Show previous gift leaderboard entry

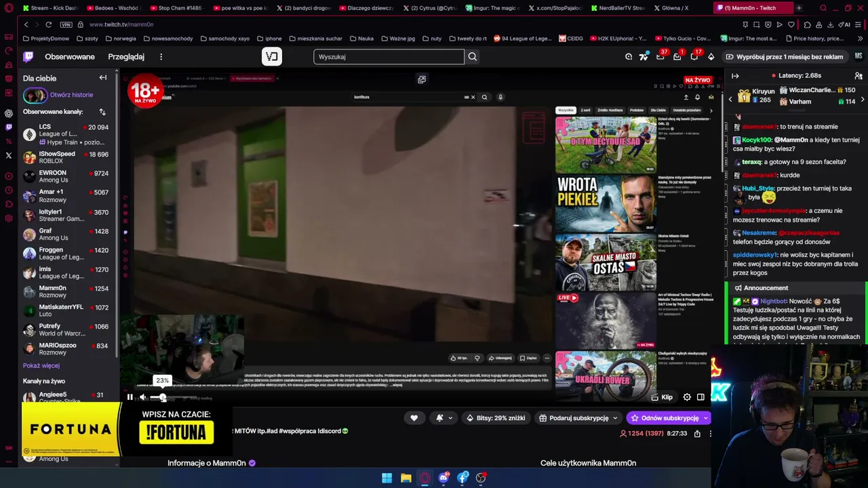pyautogui.click(x=730, y=100)
